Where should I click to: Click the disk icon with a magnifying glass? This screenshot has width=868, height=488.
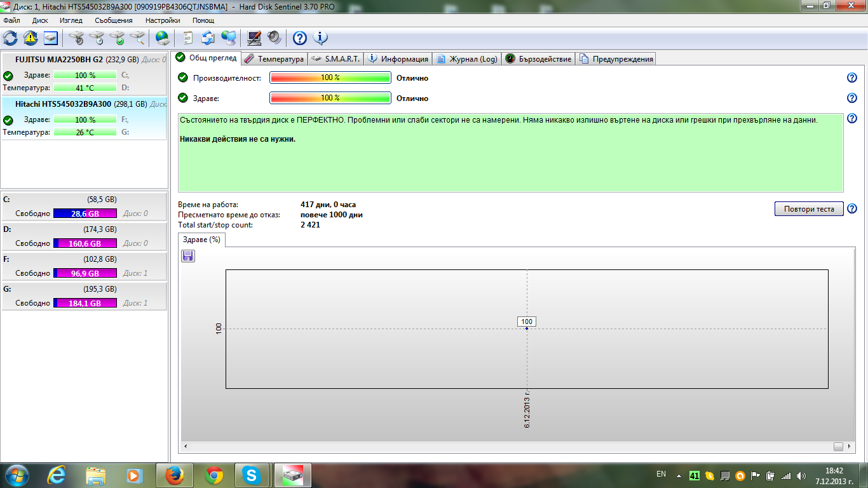click(137, 37)
